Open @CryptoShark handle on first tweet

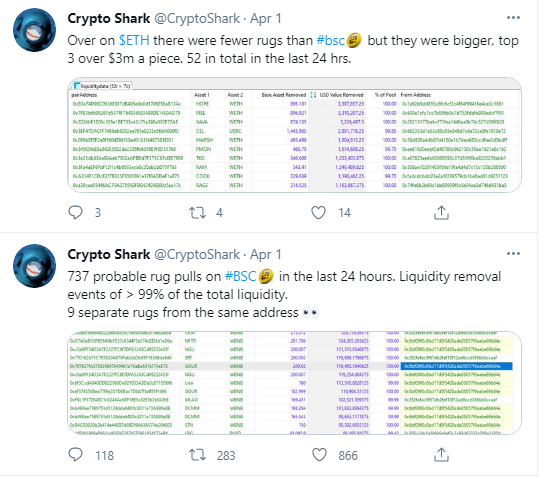pos(197,18)
